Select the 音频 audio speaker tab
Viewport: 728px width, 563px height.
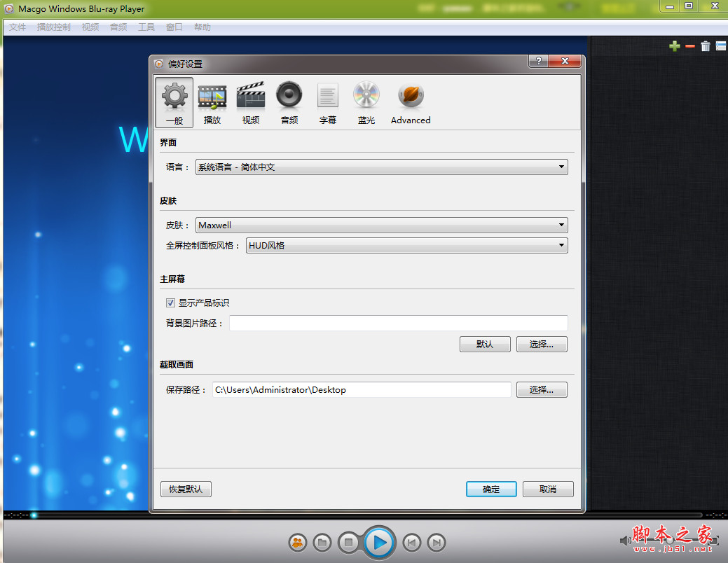[289, 102]
